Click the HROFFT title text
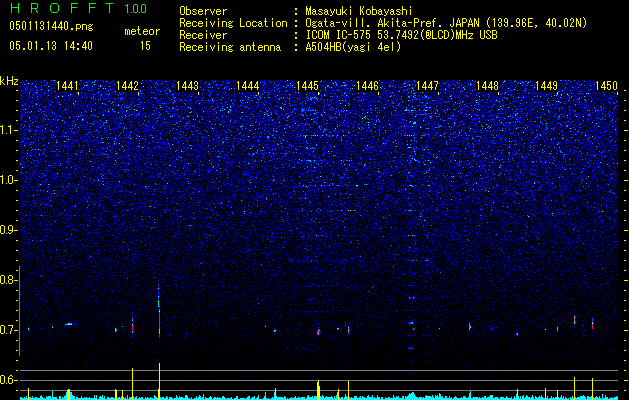This screenshot has height=400, width=629. 62,8
